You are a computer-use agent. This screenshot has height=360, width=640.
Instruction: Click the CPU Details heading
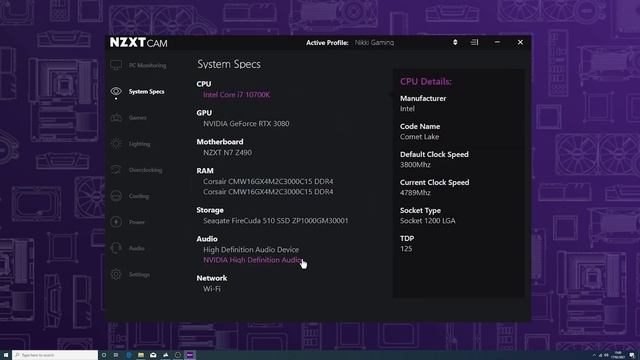coord(426,82)
